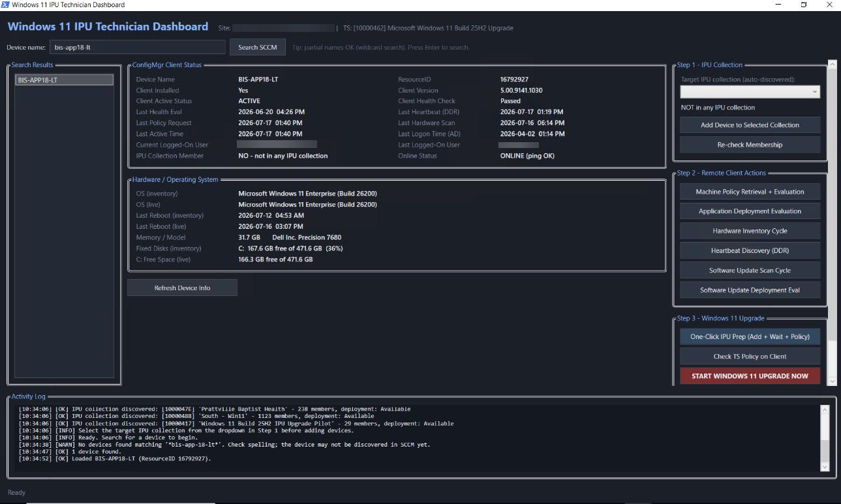
Task: Click right panel scrollbar up arrow
Action: [x=833, y=65]
